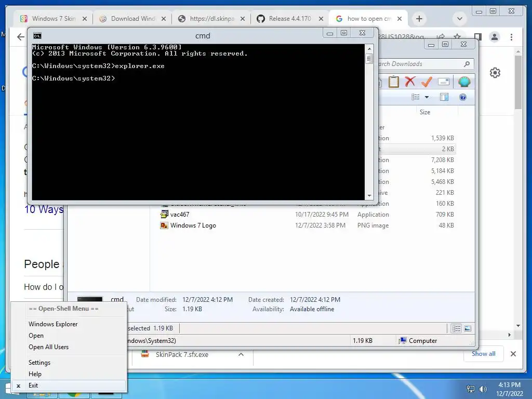Select Exit in Open-Shell menu
The height and width of the screenshot is (399, 532).
point(69,385)
